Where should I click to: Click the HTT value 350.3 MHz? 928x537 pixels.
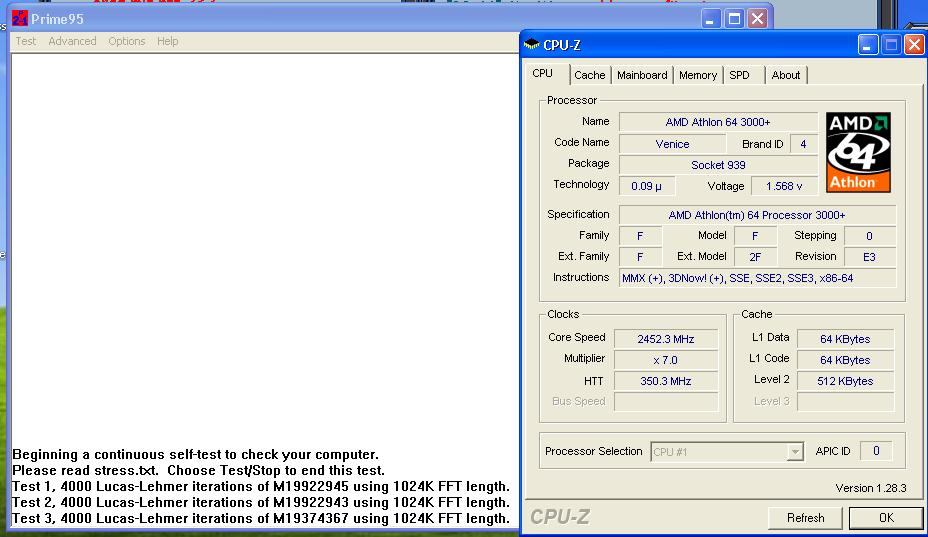click(x=666, y=381)
